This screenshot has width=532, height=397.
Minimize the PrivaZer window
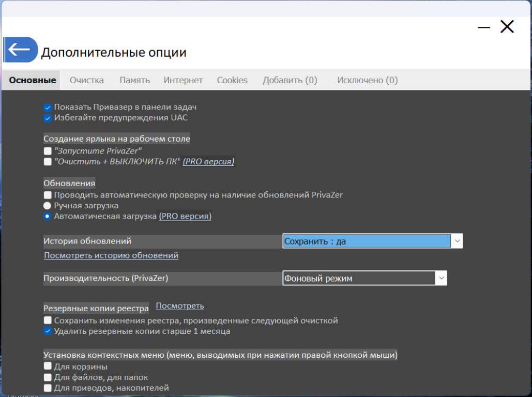click(x=483, y=28)
